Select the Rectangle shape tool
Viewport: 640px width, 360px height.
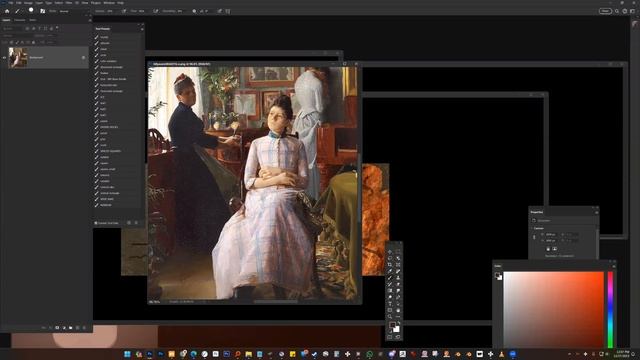pyautogui.click(x=390, y=310)
